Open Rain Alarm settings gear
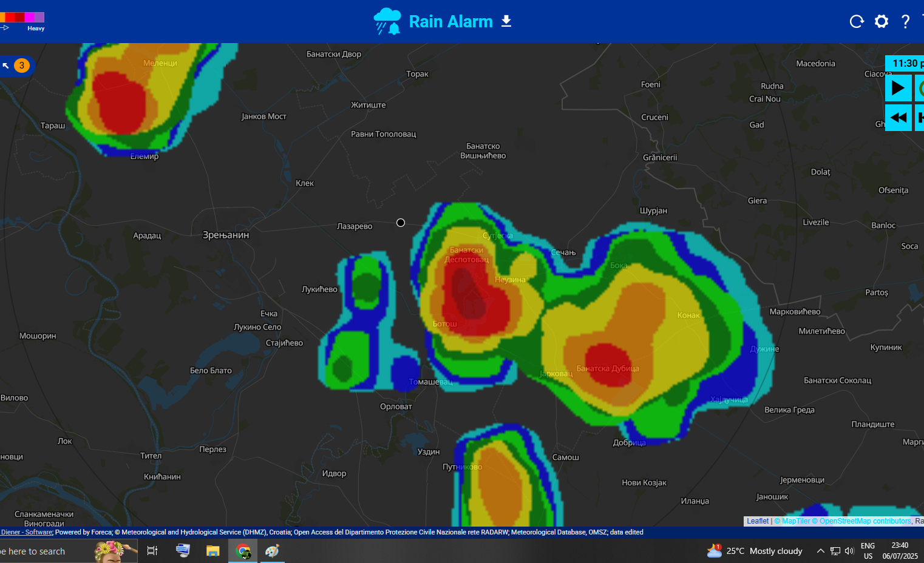 pyautogui.click(x=882, y=22)
